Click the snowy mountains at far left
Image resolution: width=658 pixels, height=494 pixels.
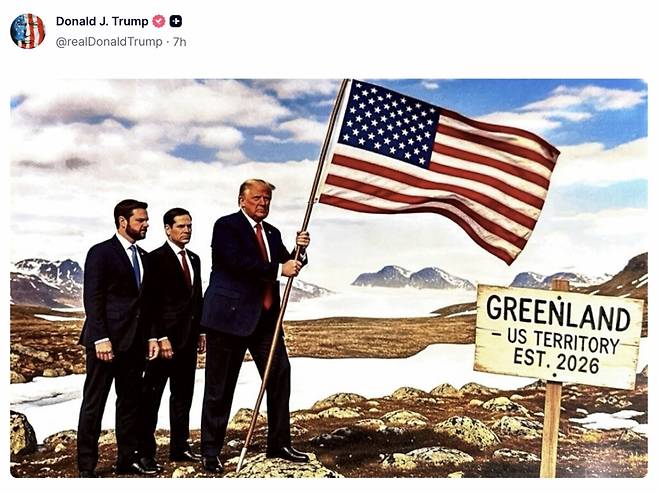click(46, 281)
